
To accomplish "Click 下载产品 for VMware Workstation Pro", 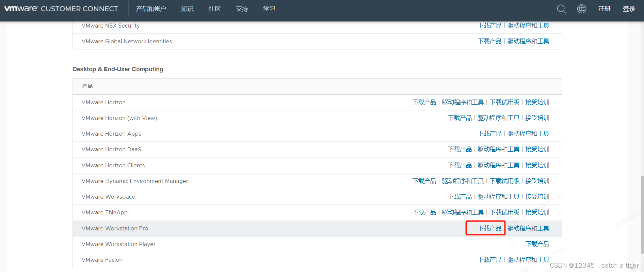I will (490, 228).
